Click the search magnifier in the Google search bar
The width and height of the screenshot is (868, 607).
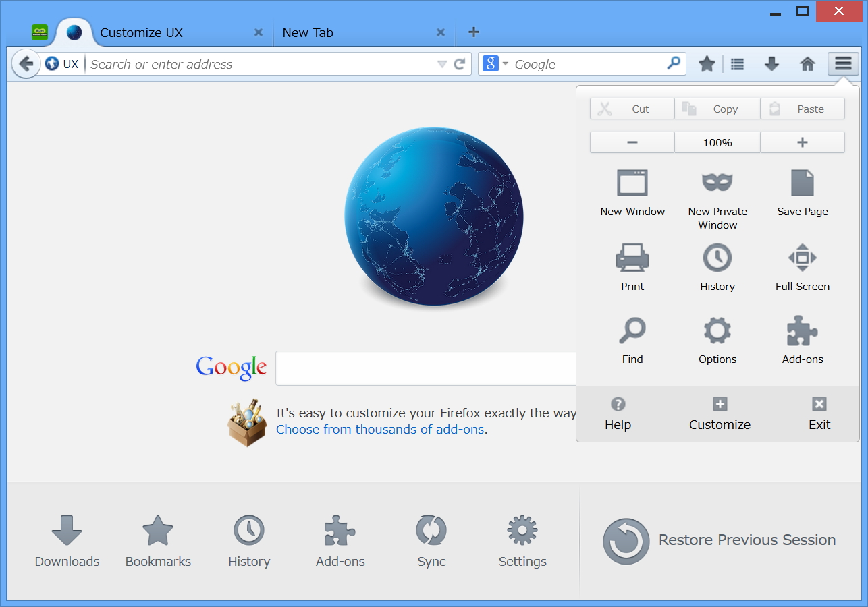tap(674, 63)
